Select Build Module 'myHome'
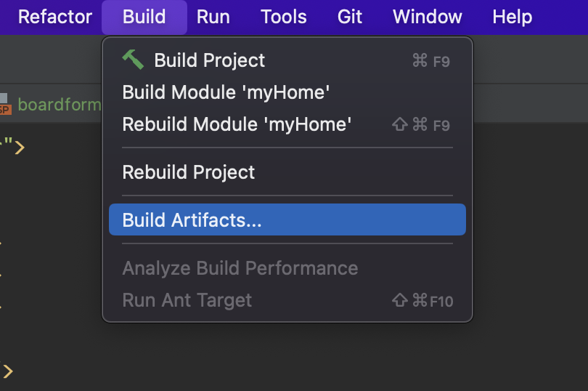The width and height of the screenshot is (588, 391). [226, 92]
